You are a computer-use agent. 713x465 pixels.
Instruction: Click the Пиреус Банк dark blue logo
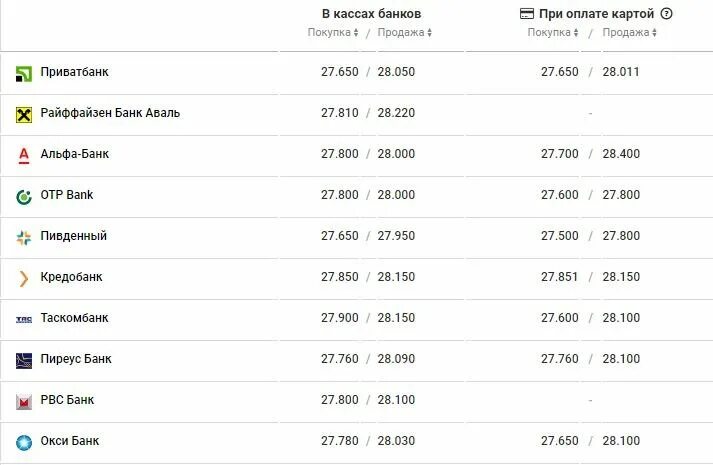point(24,360)
